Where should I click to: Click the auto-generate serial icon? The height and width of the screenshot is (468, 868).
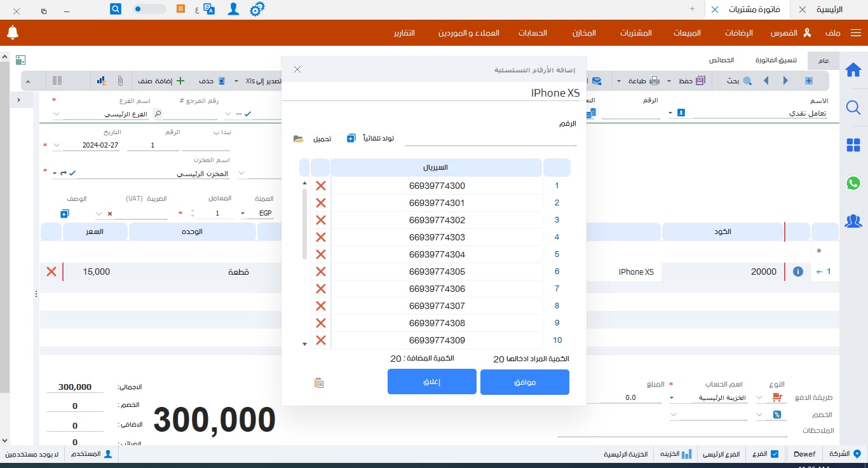point(351,139)
